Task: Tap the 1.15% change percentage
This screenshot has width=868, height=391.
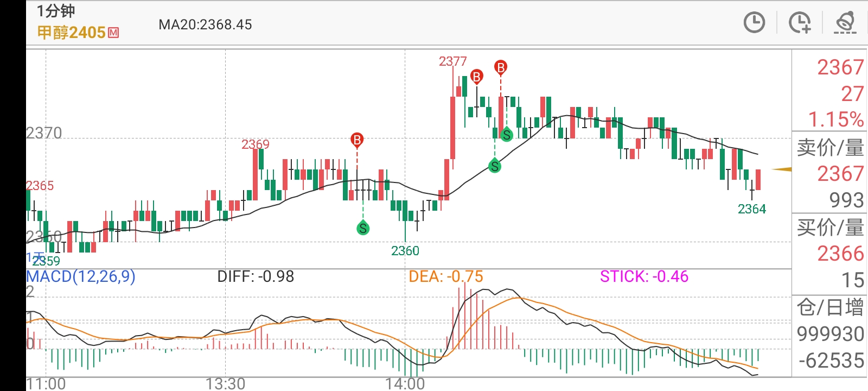Action: coord(835,119)
